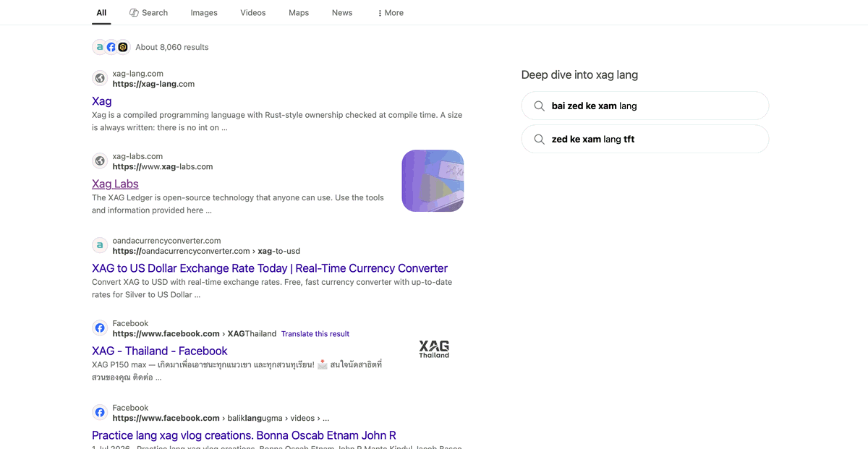
Task: Open the XAG to US Dollar Exchange Rate link
Action: click(x=270, y=268)
